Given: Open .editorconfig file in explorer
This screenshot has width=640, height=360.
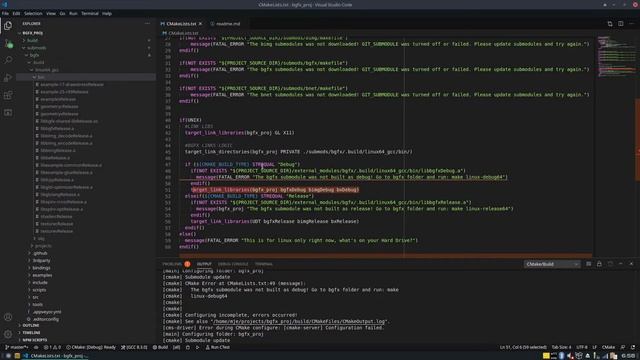Looking at the screenshot, I should pyautogui.click(x=86, y=319).
